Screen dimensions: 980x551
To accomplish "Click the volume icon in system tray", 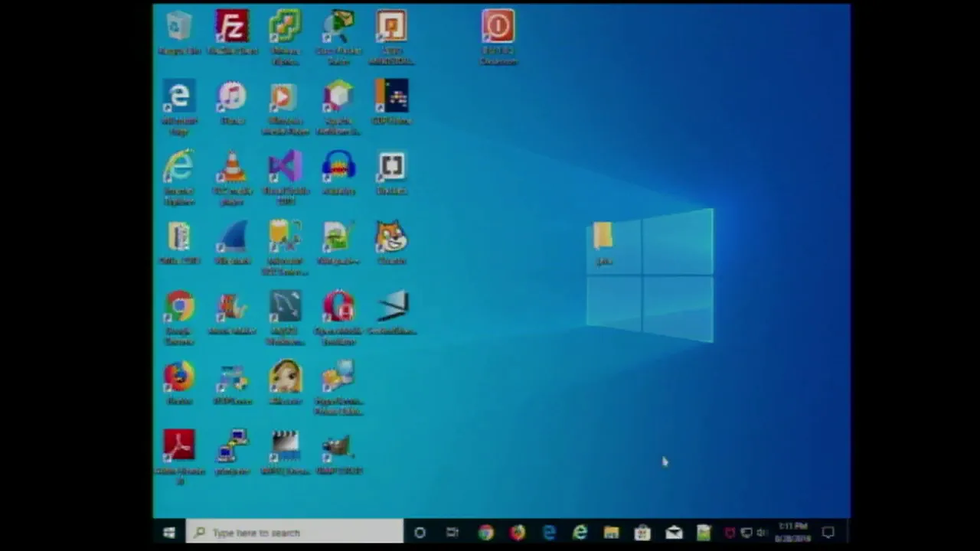I will pos(761,533).
